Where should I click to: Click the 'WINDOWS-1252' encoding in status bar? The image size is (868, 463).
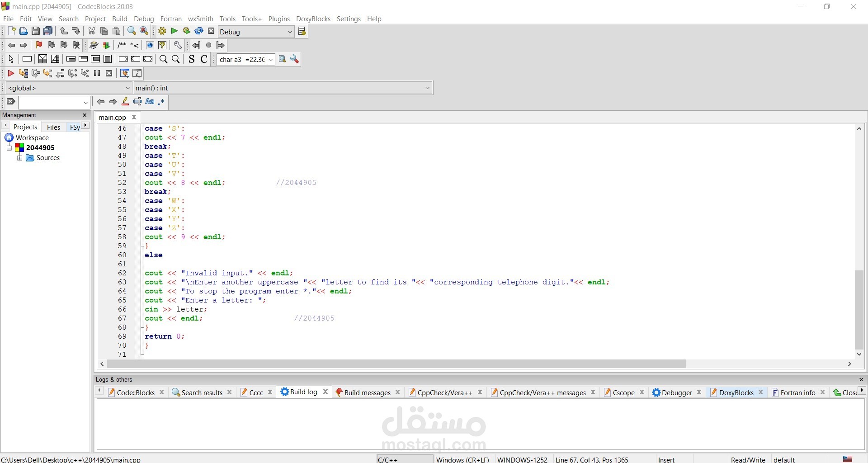click(522, 459)
